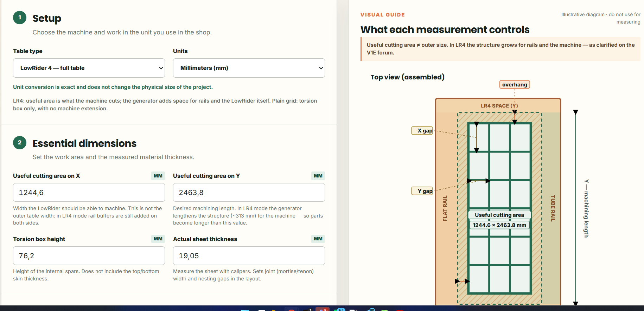
Task: Click the "Useful cutting area" diagram caption
Action: (499, 215)
